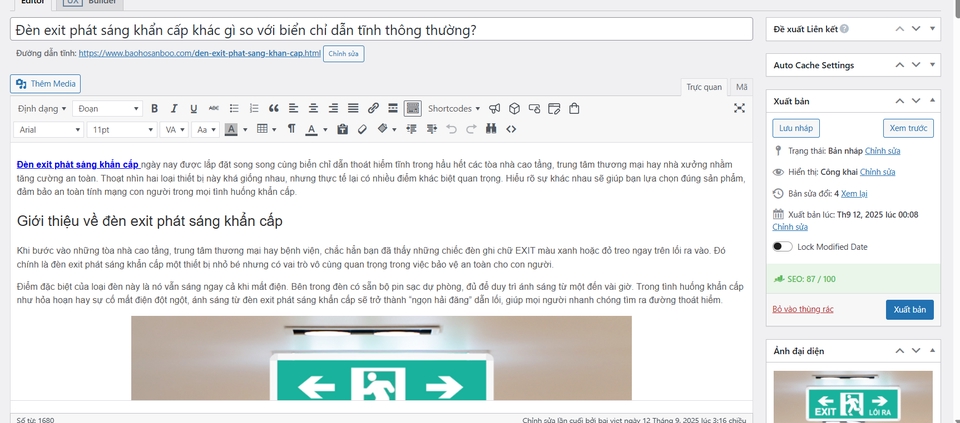Open the text color picker swatch
This screenshot has width=960, height=423.
311,129
